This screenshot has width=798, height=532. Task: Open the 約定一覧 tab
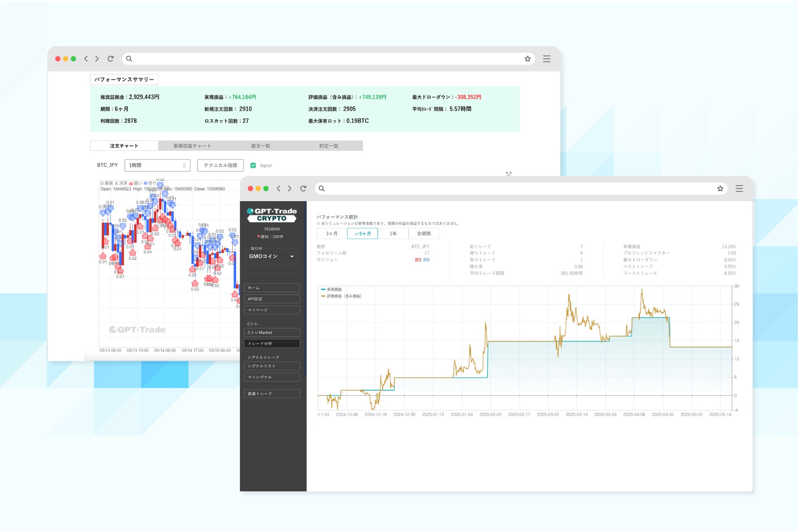[328, 146]
